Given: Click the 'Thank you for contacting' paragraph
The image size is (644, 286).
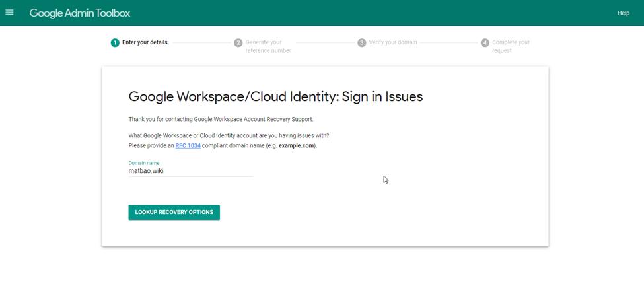Looking at the screenshot, I should point(221,119).
